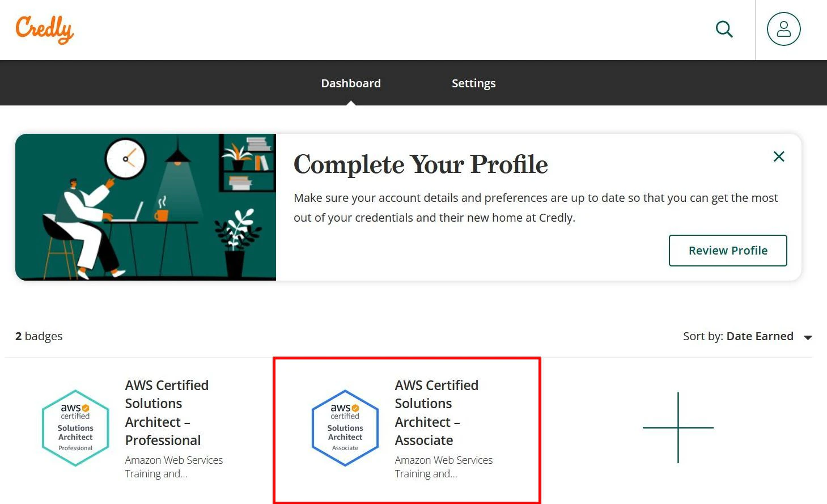Open the Solutions Architect Associate badge image
The width and height of the screenshot is (827, 504).
(345, 428)
